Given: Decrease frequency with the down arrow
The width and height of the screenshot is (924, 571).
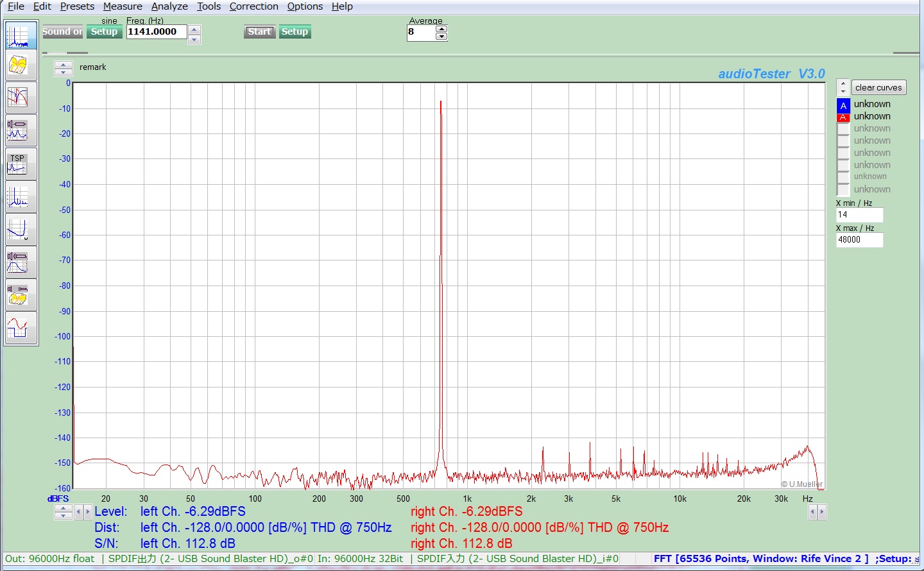Looking at the screenshot, I should click(194, 39).
